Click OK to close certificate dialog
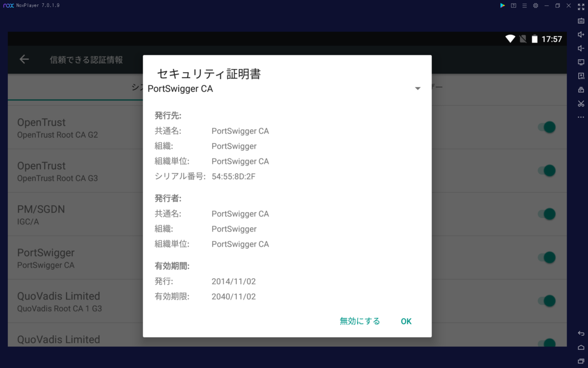 pos(406,321)
